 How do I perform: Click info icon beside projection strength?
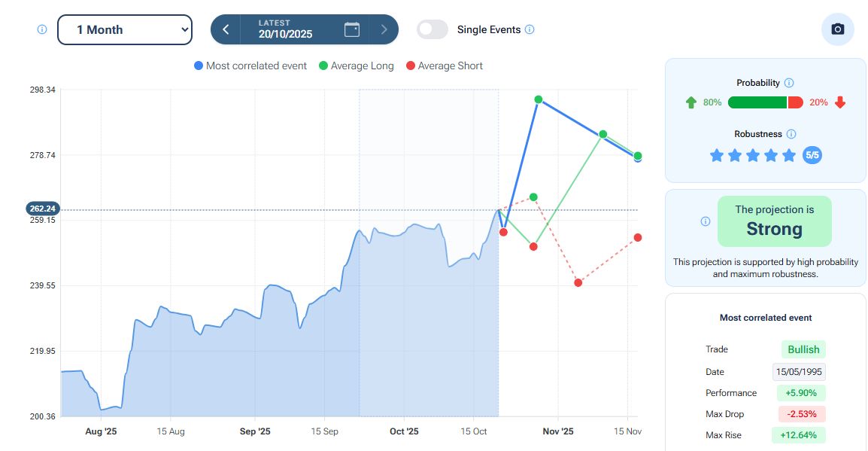706,221
